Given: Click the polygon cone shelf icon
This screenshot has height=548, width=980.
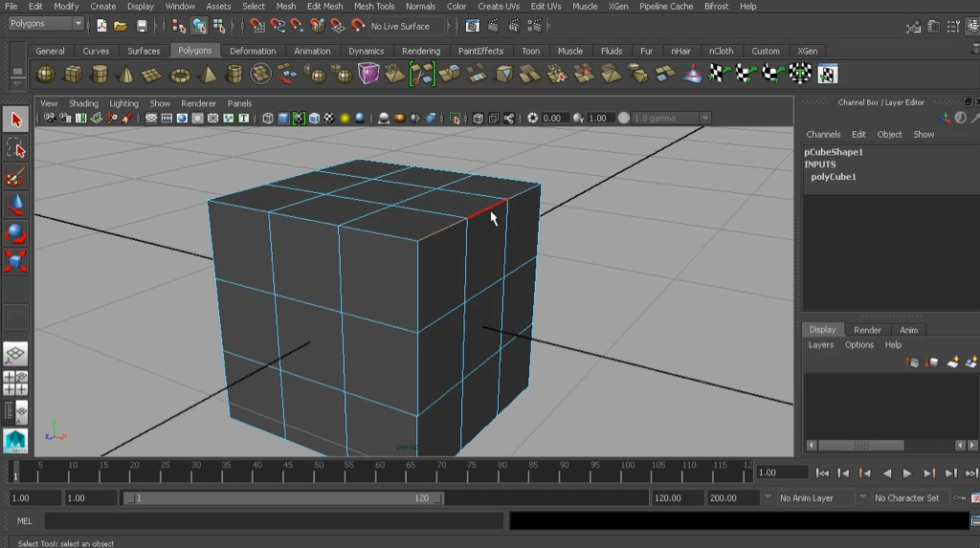Looking at the screenshot, I should tap(126, 74).
